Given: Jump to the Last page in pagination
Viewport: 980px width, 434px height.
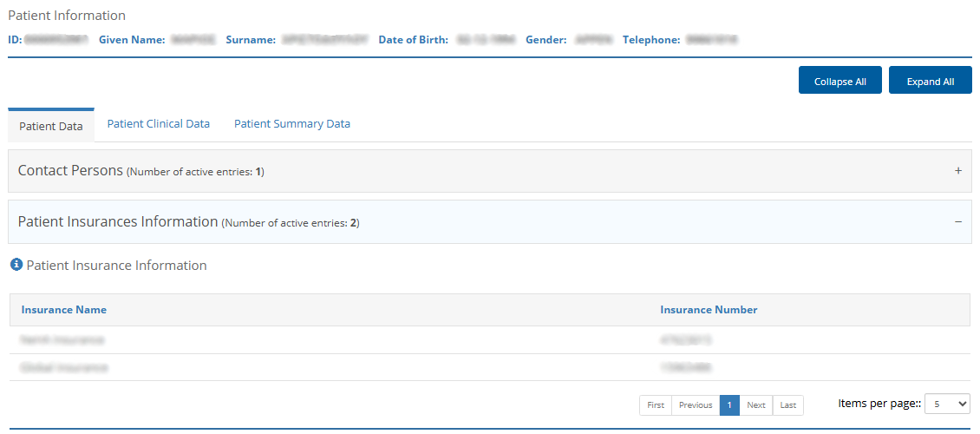Looking at the screenshot, I should click(787, 405).
